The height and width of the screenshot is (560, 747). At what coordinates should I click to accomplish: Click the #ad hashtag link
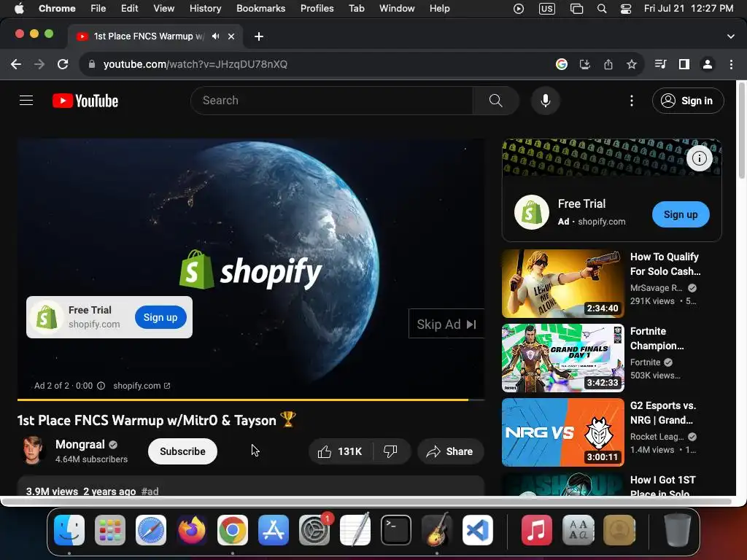tap(150, 491)
